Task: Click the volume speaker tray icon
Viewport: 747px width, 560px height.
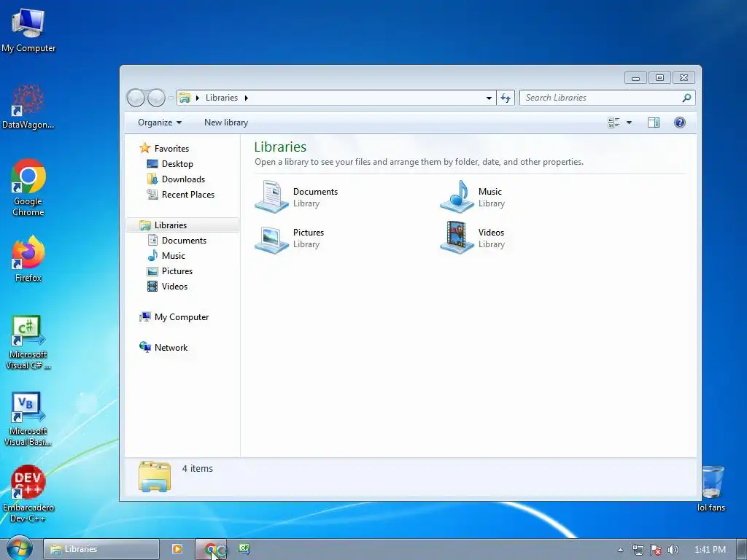Action: click(673, 550)
